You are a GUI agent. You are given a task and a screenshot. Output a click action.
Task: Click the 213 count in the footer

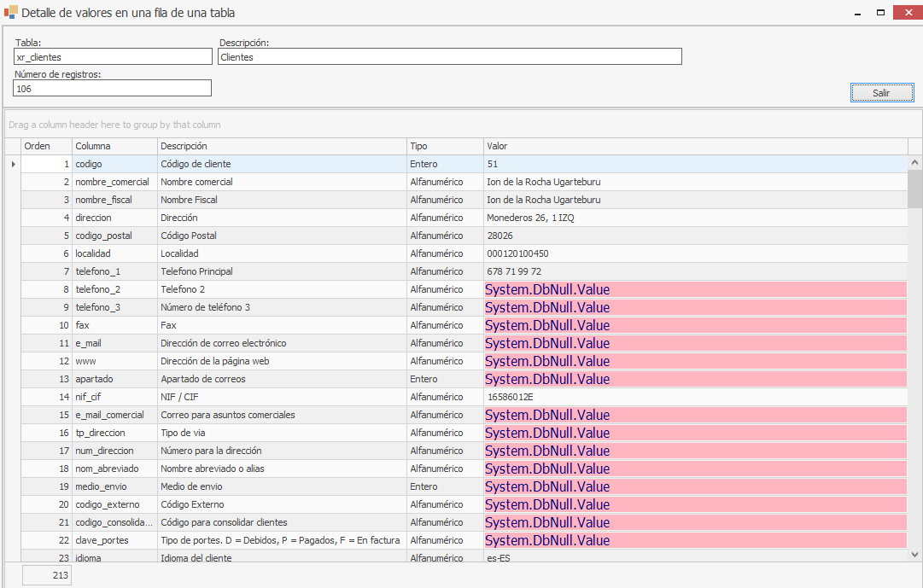[47, 576]
